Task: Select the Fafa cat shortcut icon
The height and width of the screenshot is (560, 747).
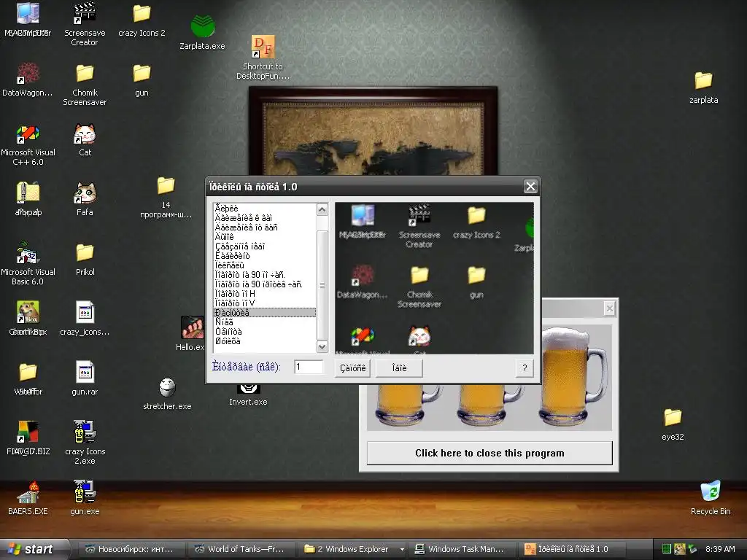Action: [x=85, y=199]
